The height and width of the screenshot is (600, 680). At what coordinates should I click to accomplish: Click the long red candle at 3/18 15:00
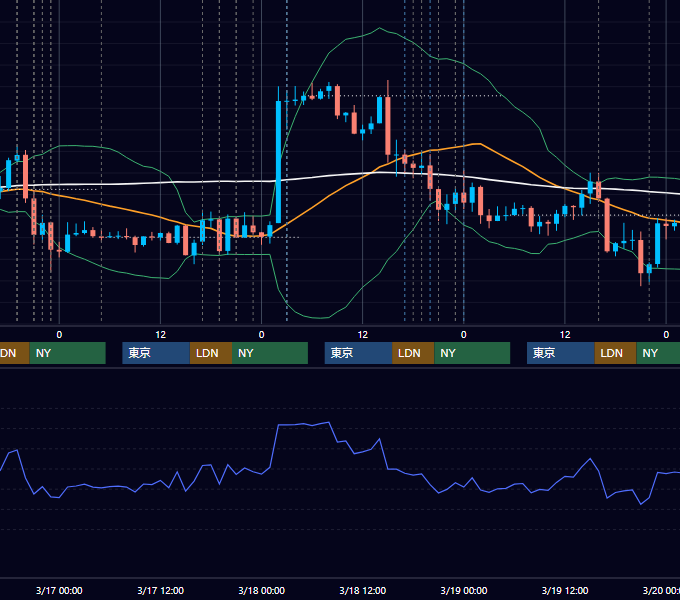[388, 126]
